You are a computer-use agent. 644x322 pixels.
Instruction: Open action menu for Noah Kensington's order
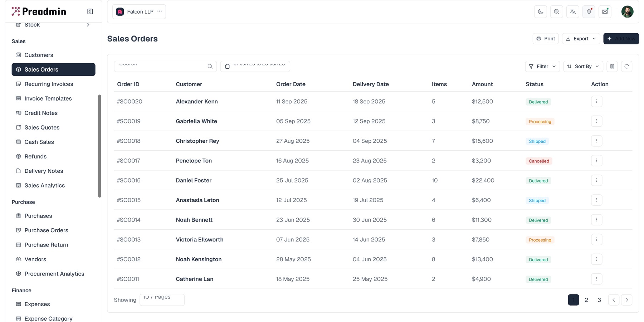click(597, 259)
